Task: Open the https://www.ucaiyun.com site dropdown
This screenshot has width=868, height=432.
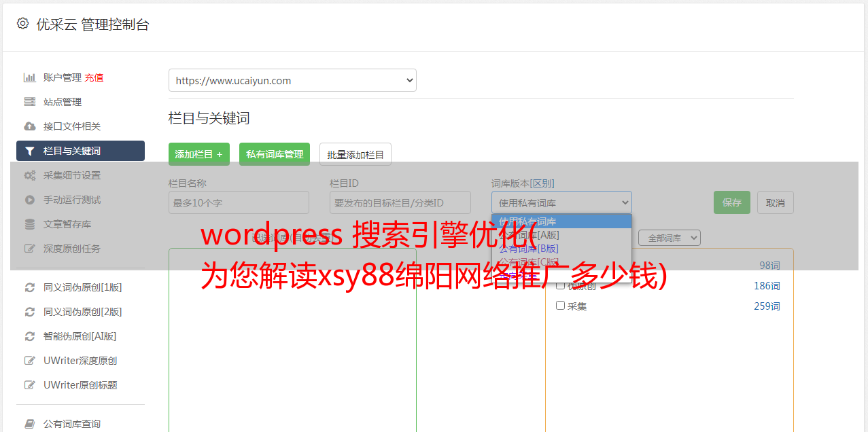Action: tap(292, 80)
